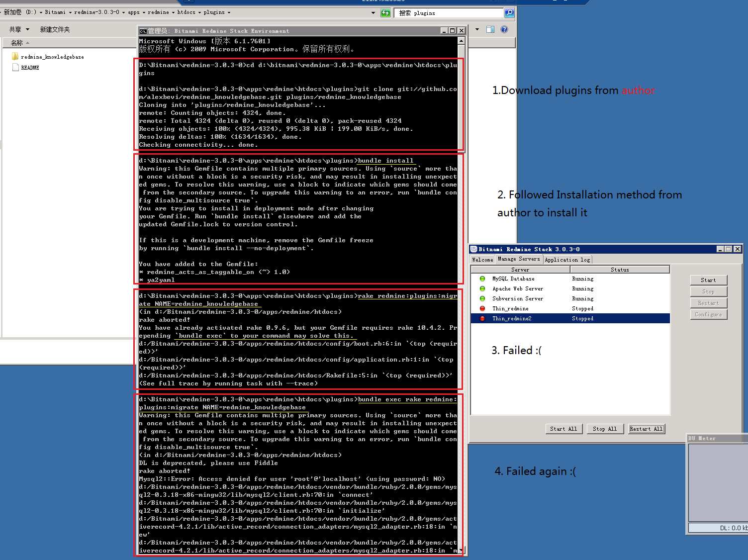Switch to the Welcome tab
Viewport: 748px width, 560px height.
[482, 260]
